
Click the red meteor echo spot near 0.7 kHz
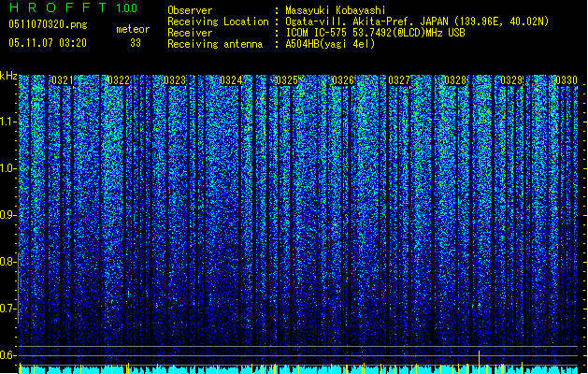(479, 306)
